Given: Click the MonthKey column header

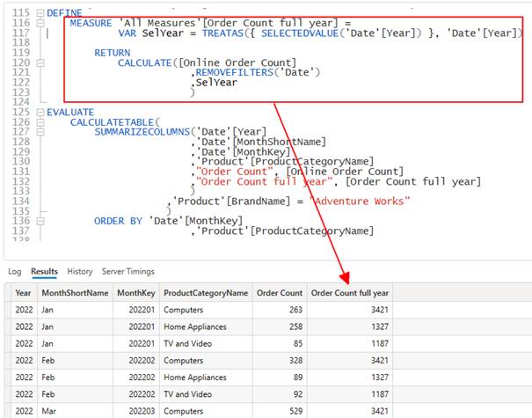Looking at the screenshot, I should tap(136, 293).
